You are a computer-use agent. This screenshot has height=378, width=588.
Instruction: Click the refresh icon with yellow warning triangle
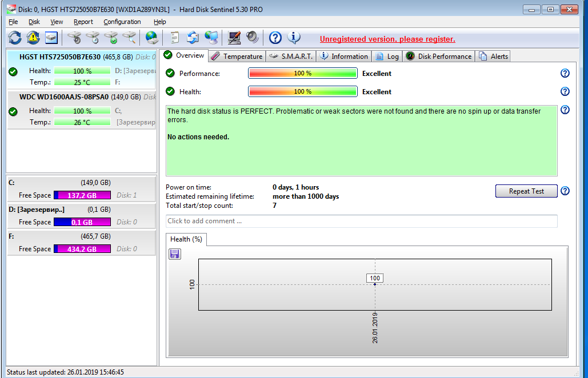[33, 38]
